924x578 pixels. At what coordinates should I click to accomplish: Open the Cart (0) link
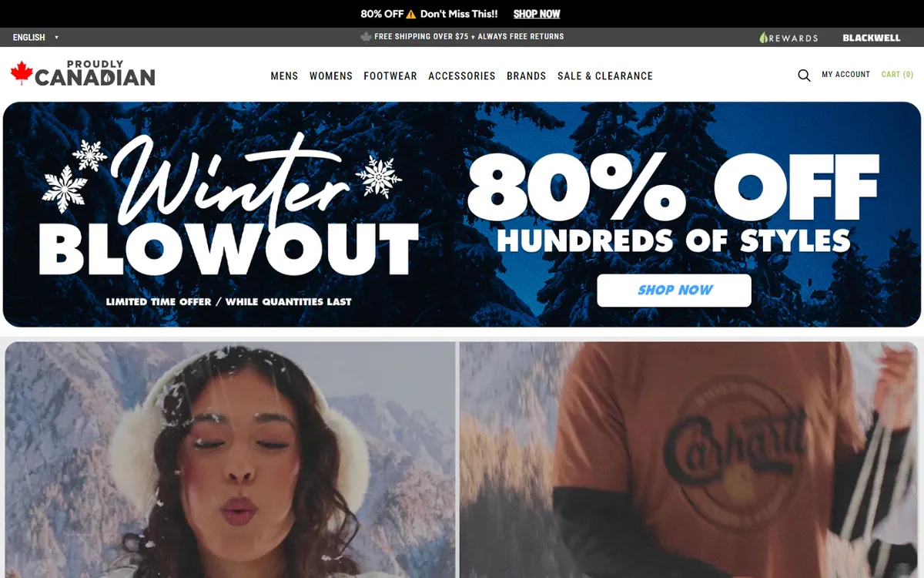tap(897, 75)
